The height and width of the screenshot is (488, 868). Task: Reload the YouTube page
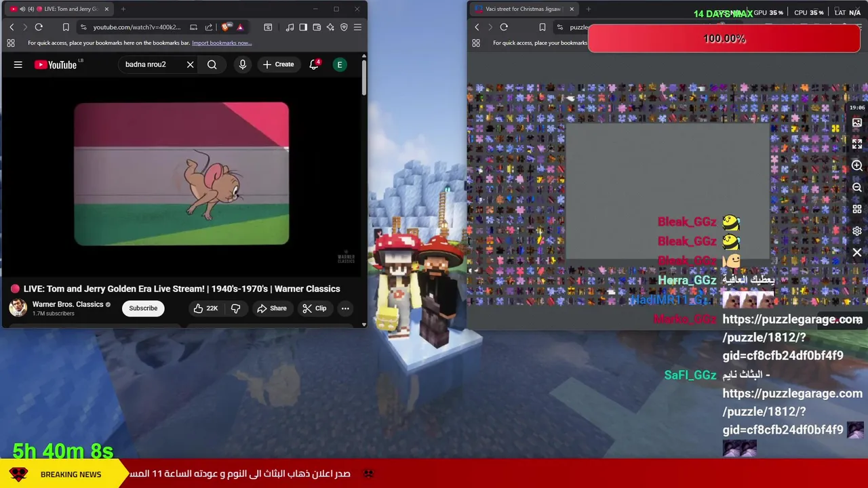tap(39, 27)
